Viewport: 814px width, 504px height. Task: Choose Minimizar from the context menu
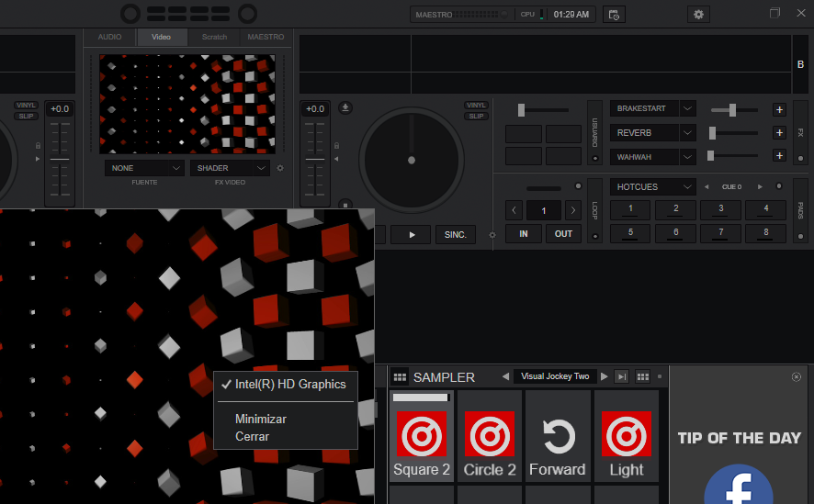pos(286,419)
